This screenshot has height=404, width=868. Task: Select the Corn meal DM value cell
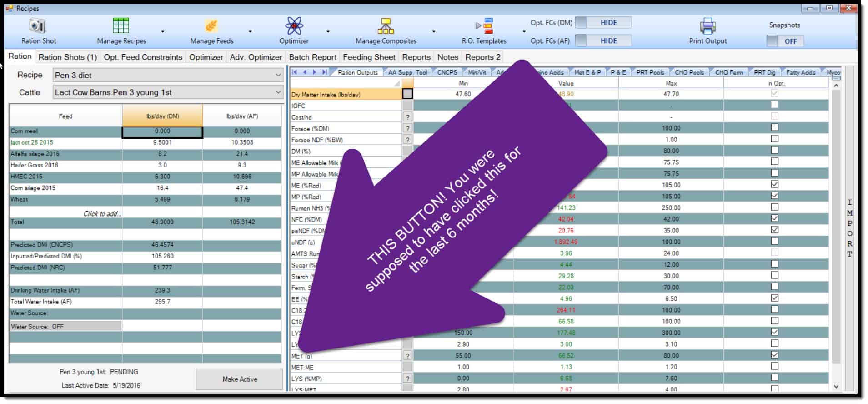tap(162, 131)
